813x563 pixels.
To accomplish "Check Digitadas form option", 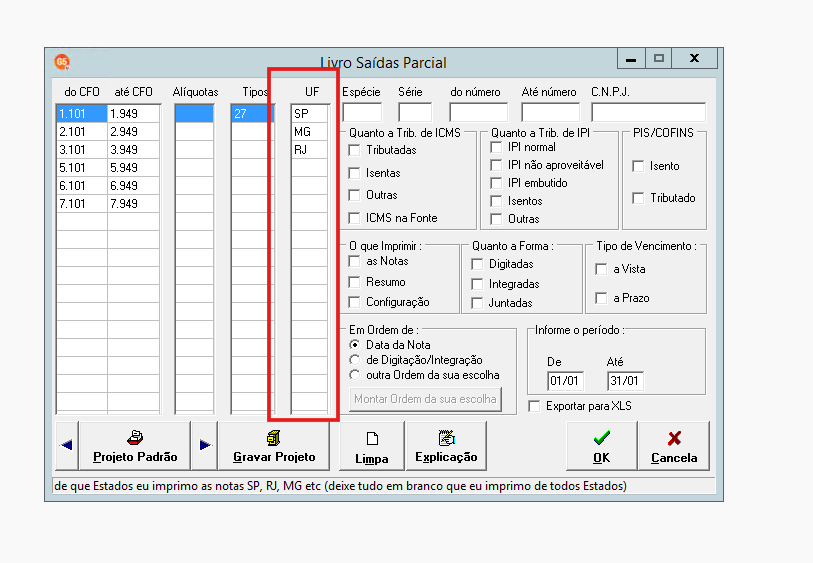I will point(478,264).
